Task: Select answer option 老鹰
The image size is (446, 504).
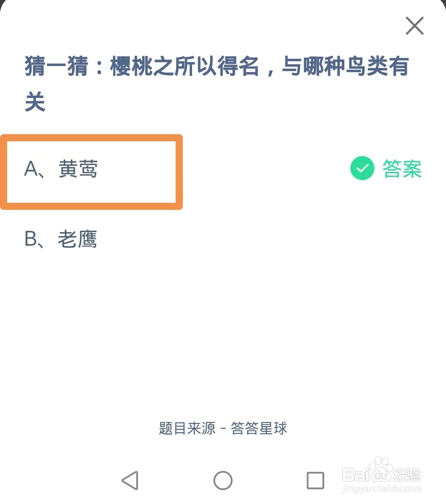Action: (78, 239)
